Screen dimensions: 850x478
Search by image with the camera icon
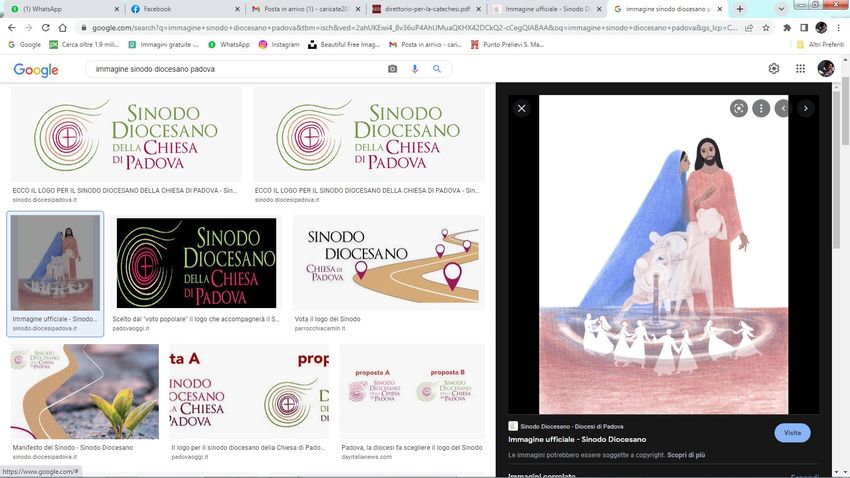pos(392,69)
